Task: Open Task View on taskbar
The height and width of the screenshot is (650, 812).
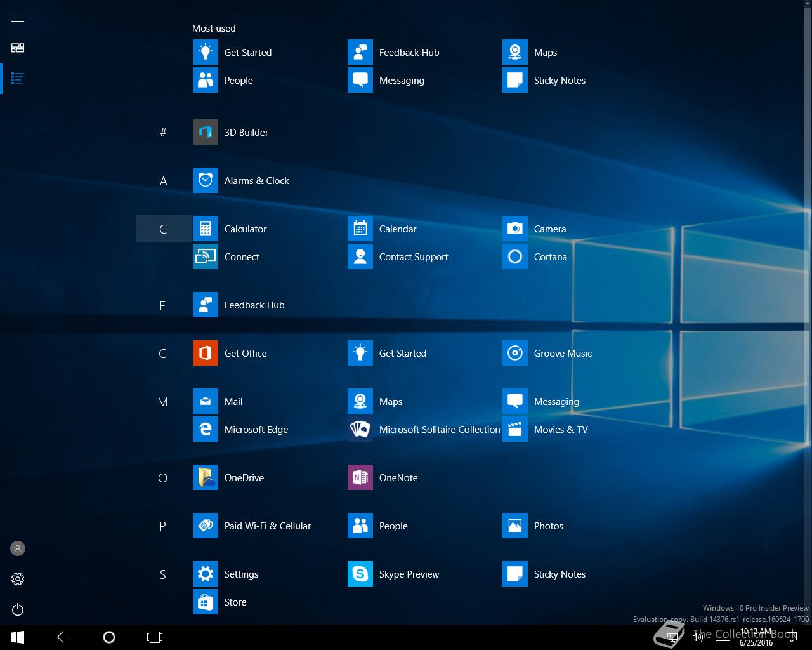Action: (155, 637)
